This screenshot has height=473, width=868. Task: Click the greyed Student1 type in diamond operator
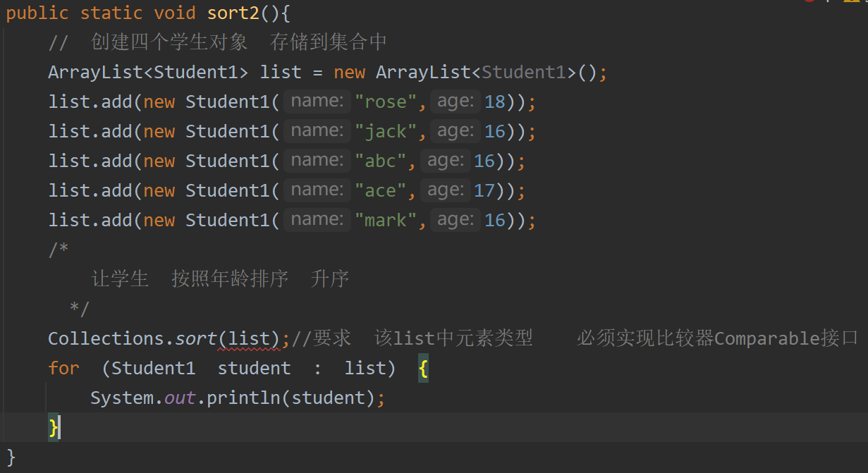point(524,72)
